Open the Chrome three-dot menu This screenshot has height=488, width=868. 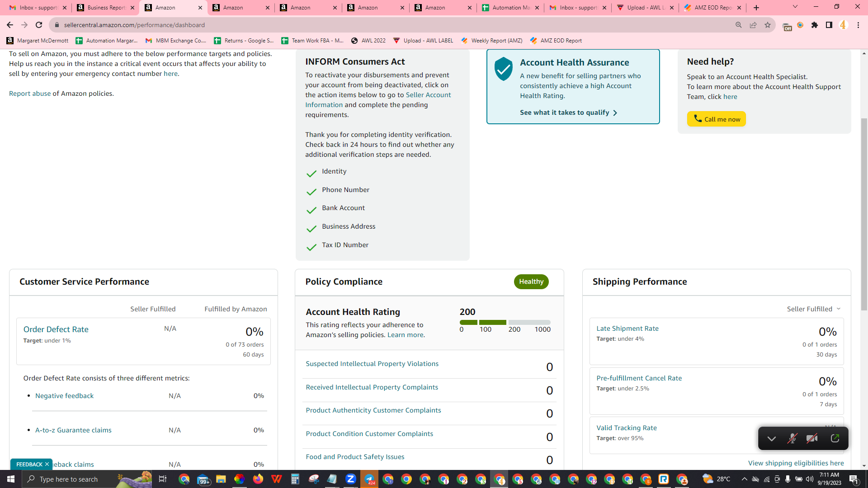tap(858, 25)
